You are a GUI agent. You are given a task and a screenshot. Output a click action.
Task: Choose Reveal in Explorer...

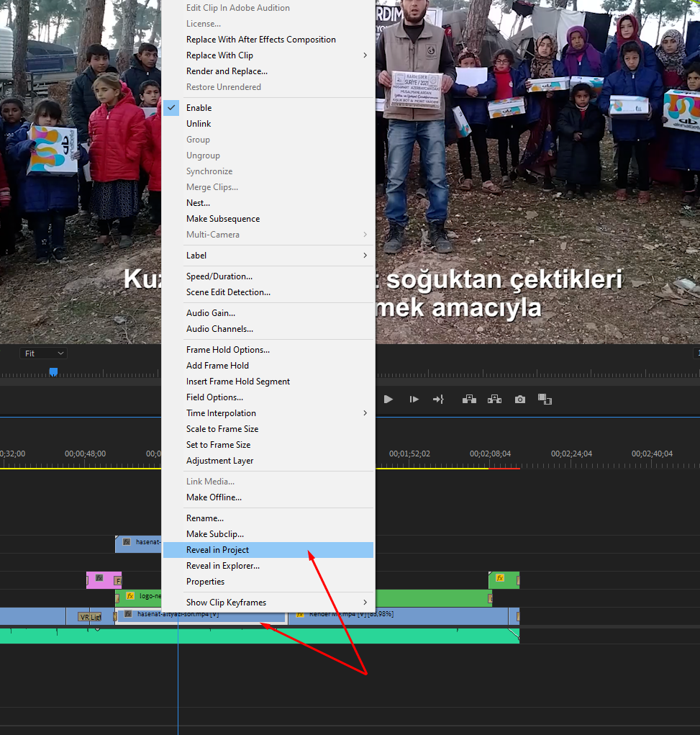click(268, 566)
